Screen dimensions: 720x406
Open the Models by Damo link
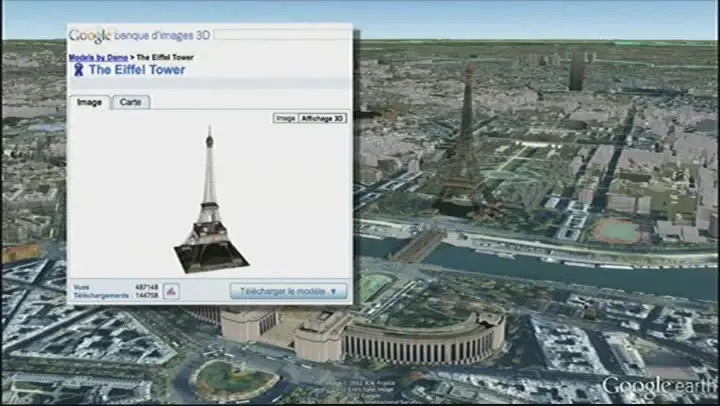pos(98,57)
